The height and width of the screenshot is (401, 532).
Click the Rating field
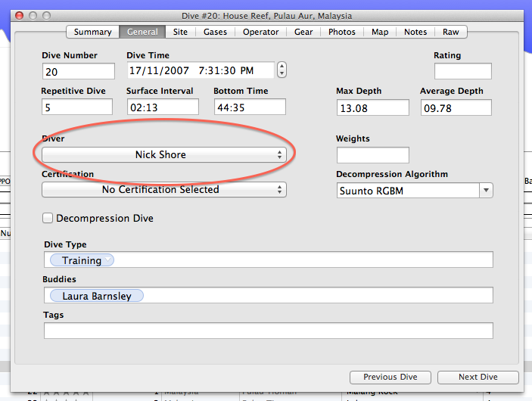462,71
